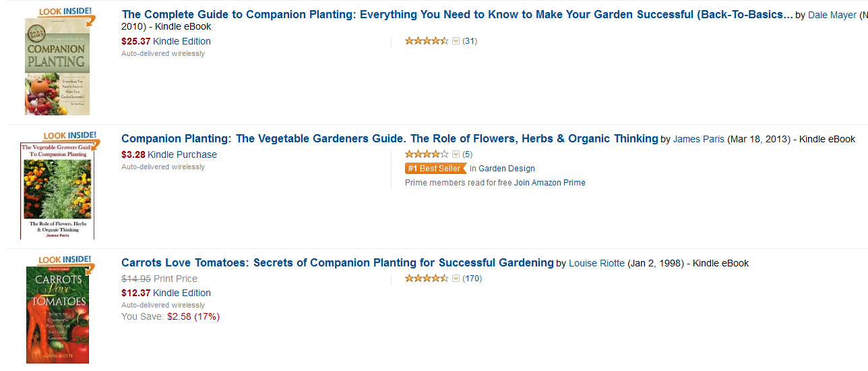Open the Garden Design category link
868x371 pixels.
[x=507, y=169]
